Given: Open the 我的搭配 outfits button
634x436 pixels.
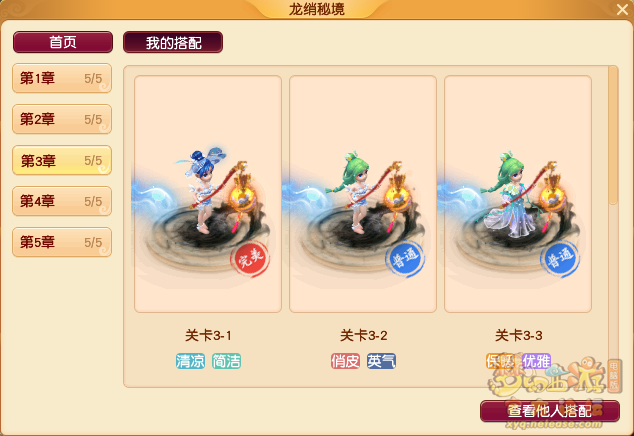Looking at the screenshot, I should pyautogui.click(x=173, y=42).
